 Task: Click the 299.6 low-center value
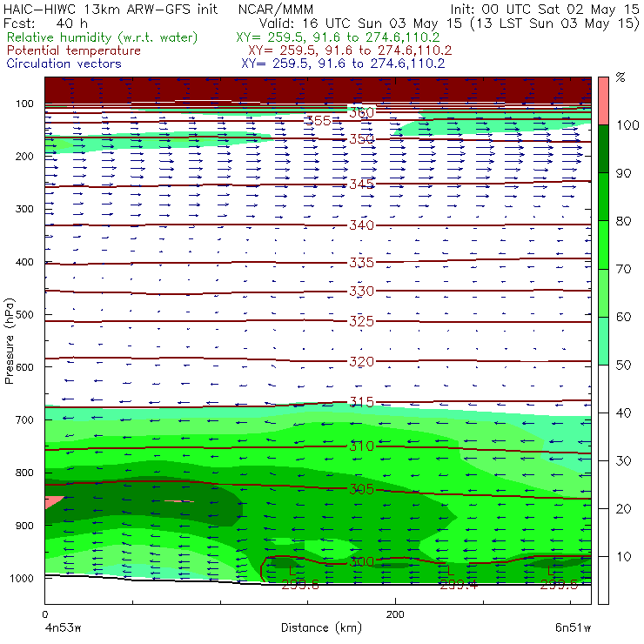coord(300,586)
